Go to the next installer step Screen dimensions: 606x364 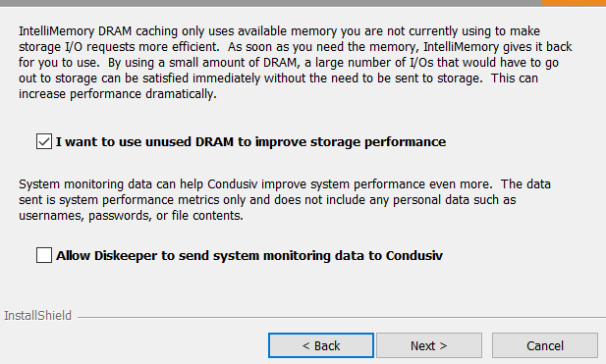click(429, 345)
